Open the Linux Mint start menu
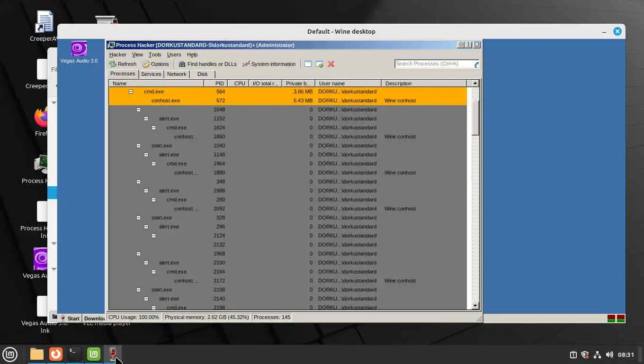The height and width of the screenshot is (364, 644). pos(10,354)
